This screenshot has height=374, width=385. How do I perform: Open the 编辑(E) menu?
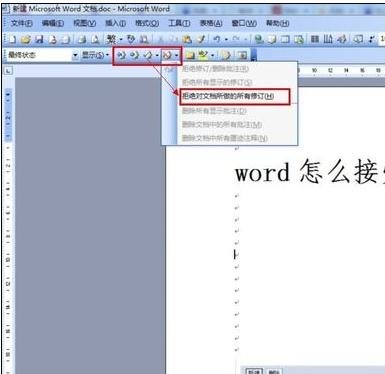coord(53,23)
